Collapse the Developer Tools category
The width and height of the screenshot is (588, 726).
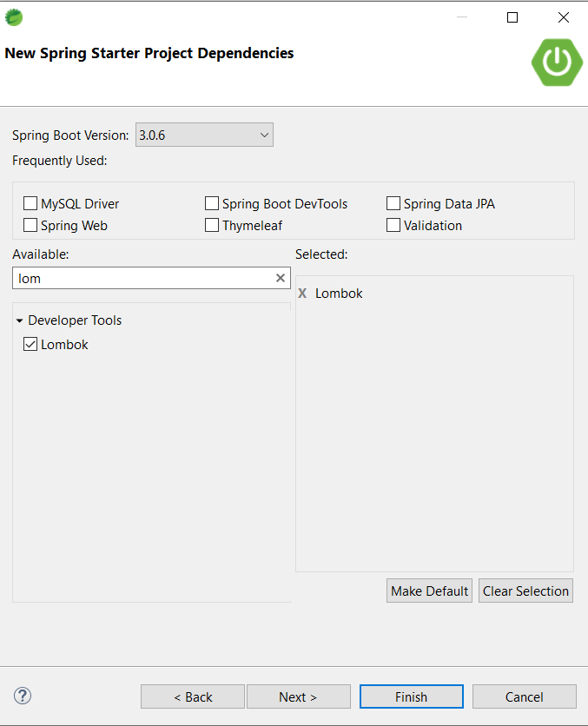[x=20, y=320]
